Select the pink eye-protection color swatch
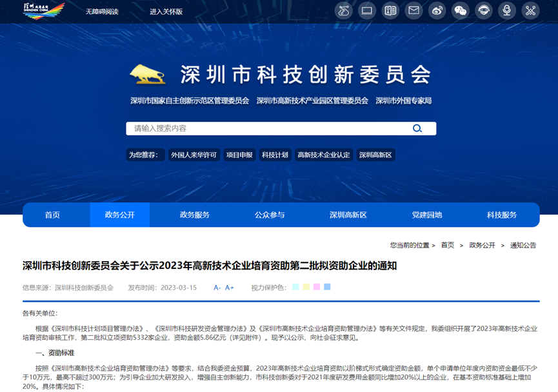Image resolution: width=558 pixels, height=392 pixels. (317, 287)
